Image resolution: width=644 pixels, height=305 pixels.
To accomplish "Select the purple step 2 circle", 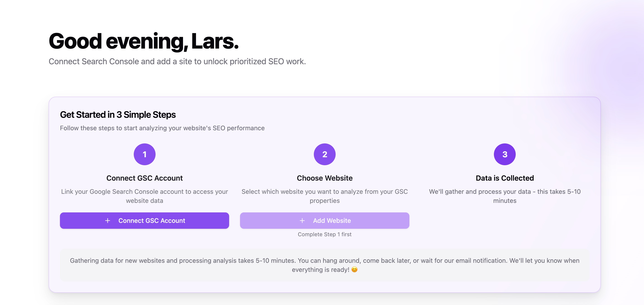I will point(324,154).
